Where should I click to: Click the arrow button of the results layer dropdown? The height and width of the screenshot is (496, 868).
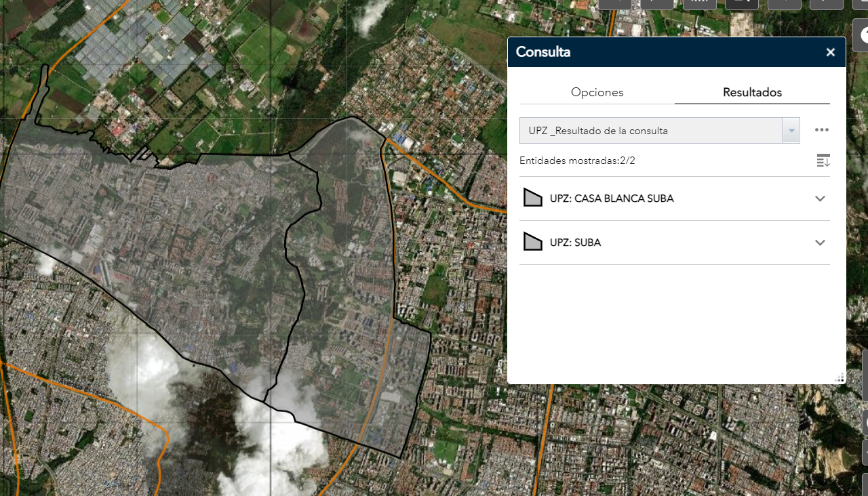click(791, 131)
